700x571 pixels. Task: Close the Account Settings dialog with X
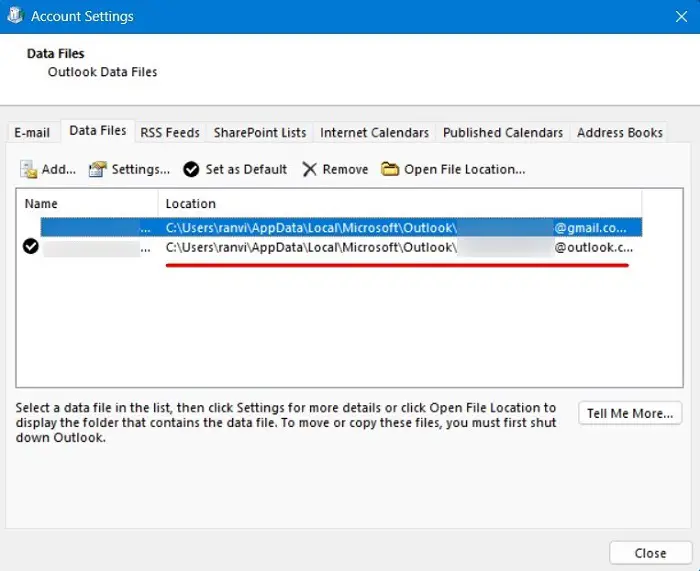(x=681, y=17)
